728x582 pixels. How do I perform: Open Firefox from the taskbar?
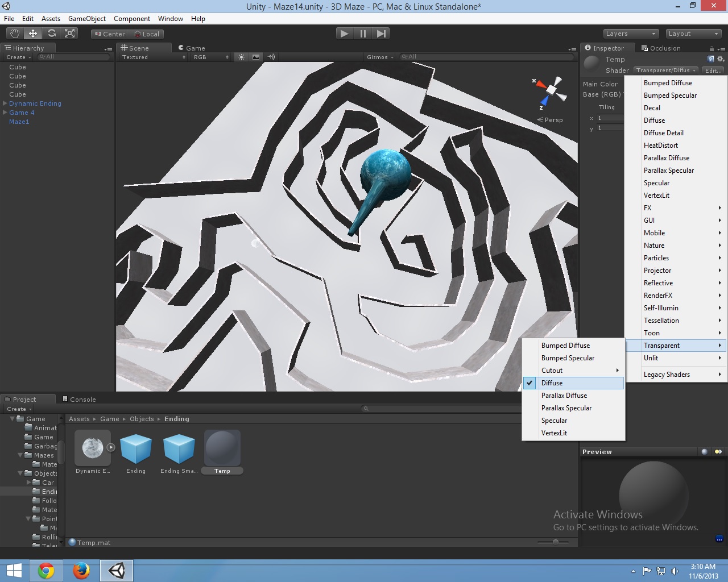tap(81, 571)
